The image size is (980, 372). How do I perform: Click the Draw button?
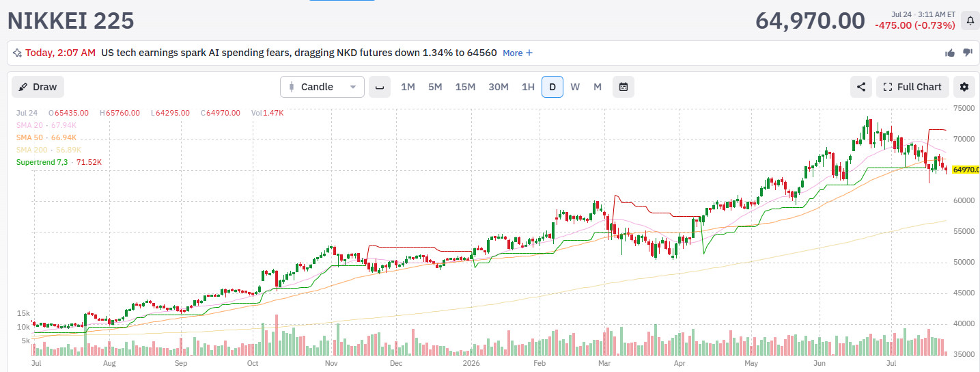click(38, 87)
